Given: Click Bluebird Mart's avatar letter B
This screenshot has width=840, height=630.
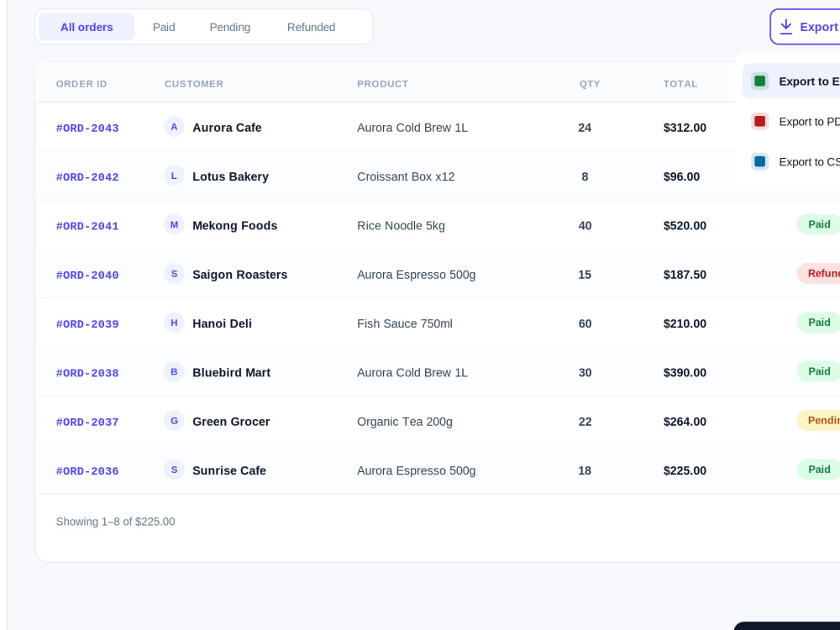Looking at the screenshot, I should [x=174, y=372].
